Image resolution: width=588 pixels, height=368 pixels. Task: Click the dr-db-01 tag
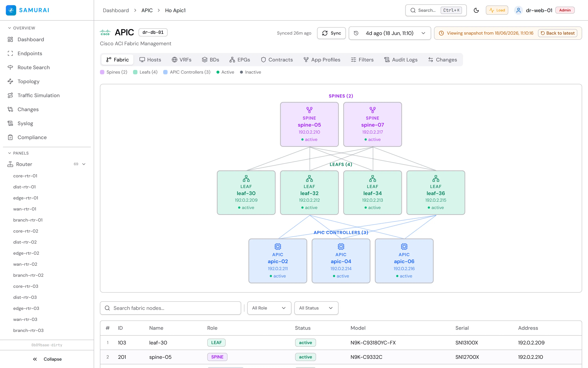coord(153,32)
